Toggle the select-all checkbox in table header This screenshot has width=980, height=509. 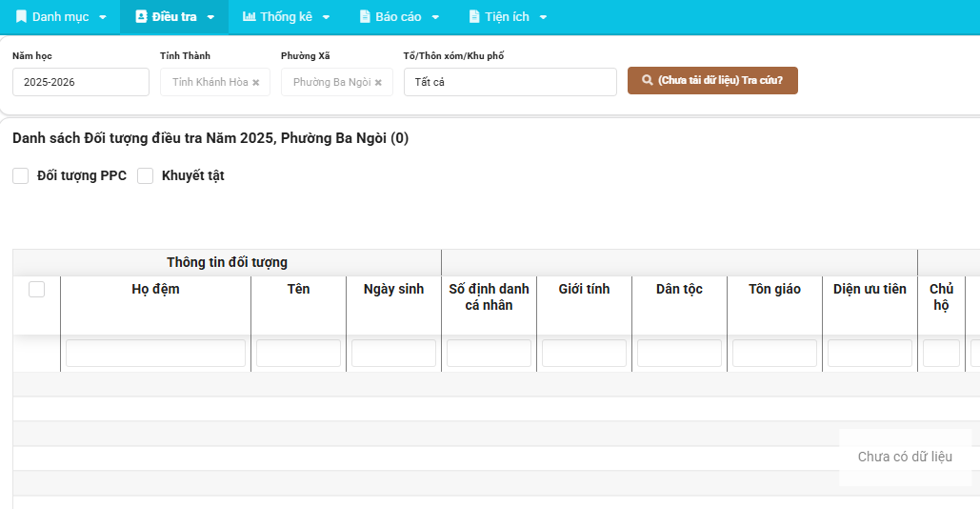[37, 289]
